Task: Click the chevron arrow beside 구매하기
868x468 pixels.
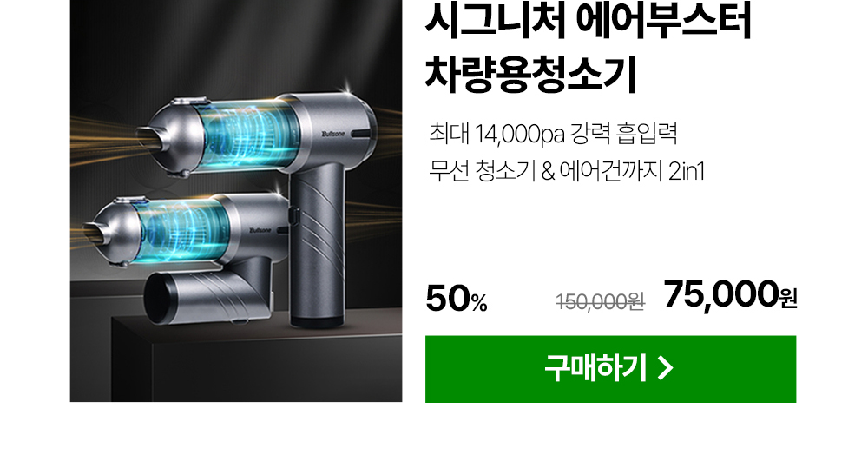Action: [x=666, y=368]
